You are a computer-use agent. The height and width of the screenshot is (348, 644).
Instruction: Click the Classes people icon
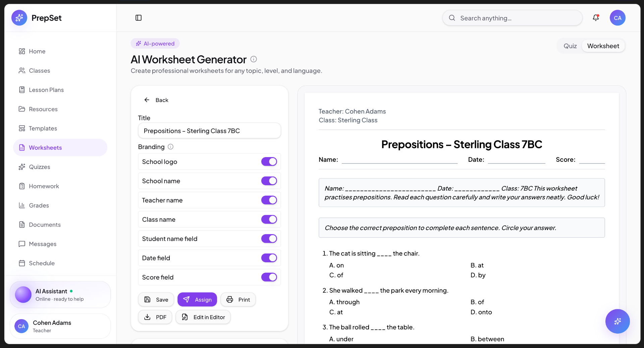(22, 71)
